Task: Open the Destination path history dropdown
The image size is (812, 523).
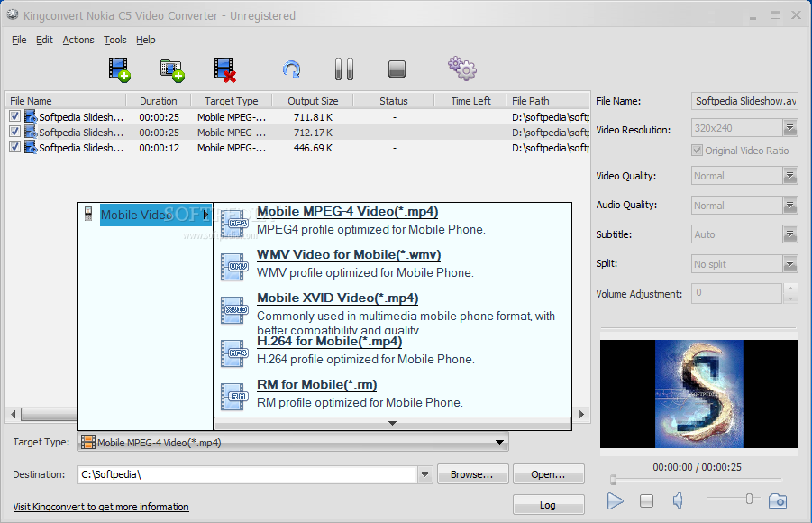Action: [424, 474]
